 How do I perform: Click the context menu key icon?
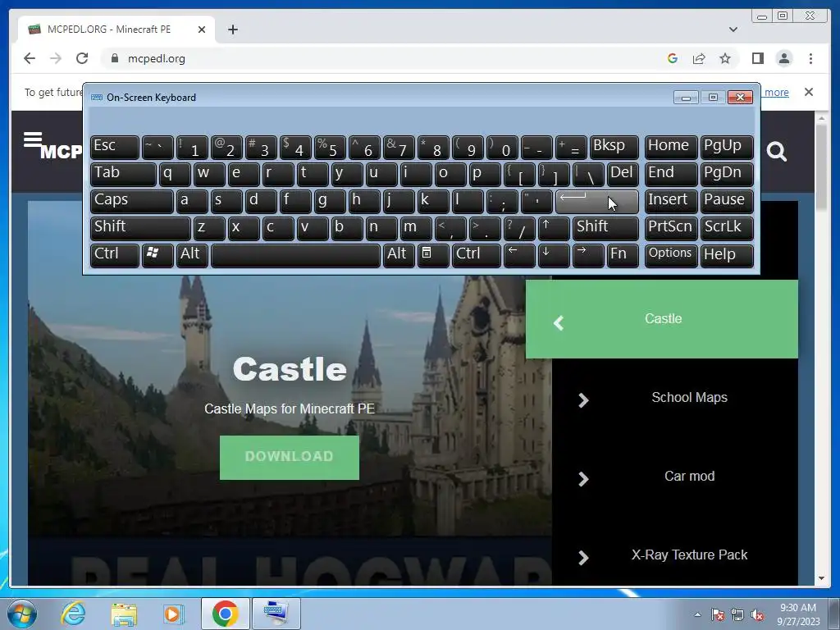tap(433, 255)
